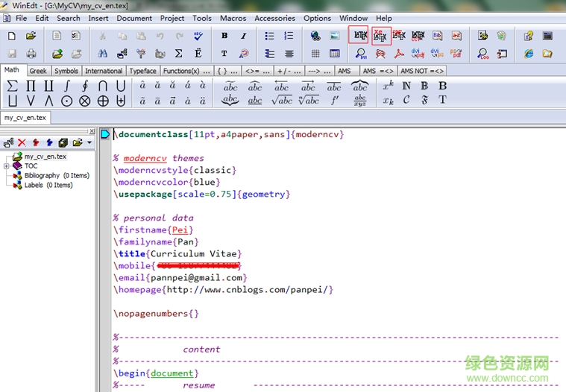Click the BibTeX icon
Screen dimensions: 566x392
tap(438, 36)
